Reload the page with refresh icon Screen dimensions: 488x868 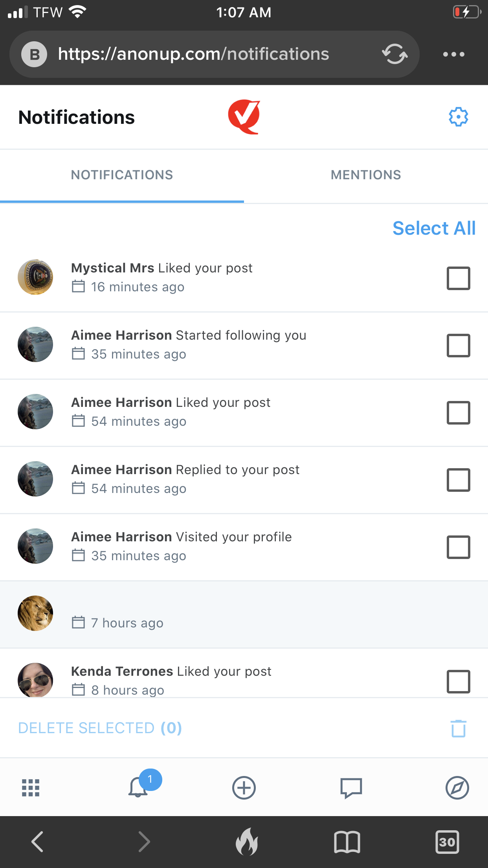pos(394,54)
